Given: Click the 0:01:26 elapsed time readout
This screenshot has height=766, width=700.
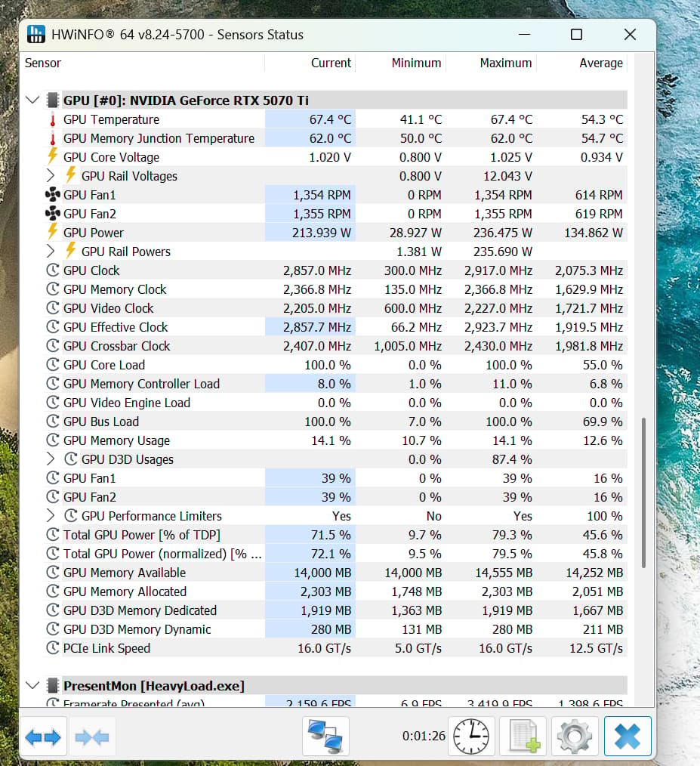Looking at the screenshot, I should pos(424,736).
